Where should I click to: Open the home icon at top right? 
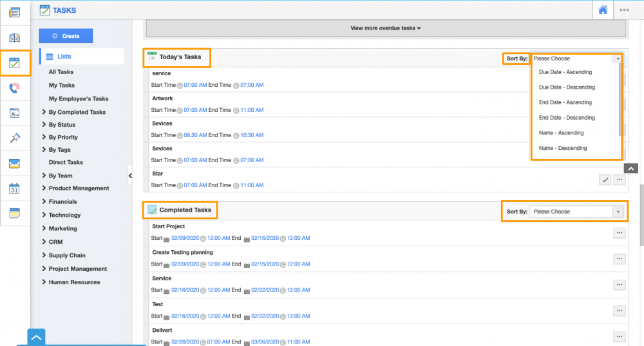tap(603, 10)
